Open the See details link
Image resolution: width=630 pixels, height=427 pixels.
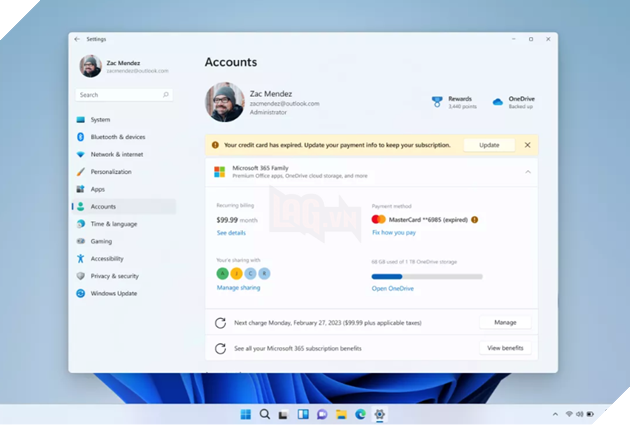pyautogui.click(x=231, y=233)
